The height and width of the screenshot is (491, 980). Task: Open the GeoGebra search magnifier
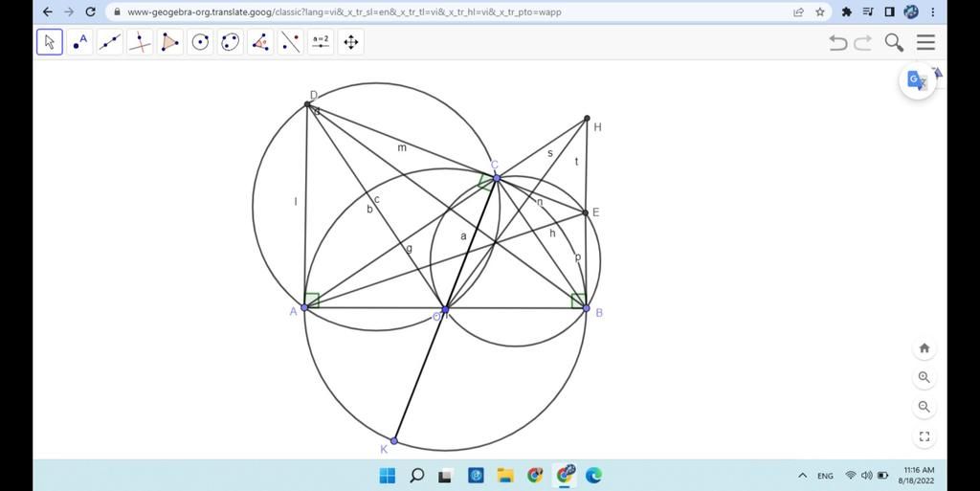coord(894,42)
